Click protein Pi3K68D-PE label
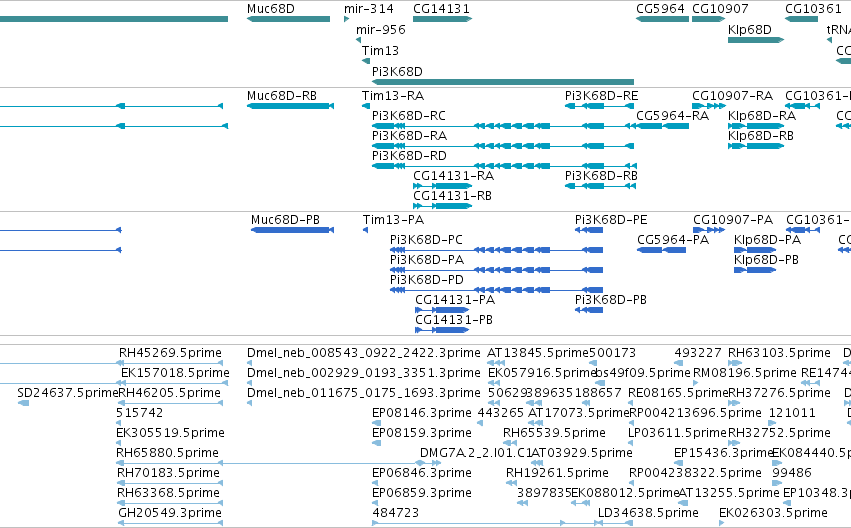Screen dimensions: 851x528 pos(611,220)
